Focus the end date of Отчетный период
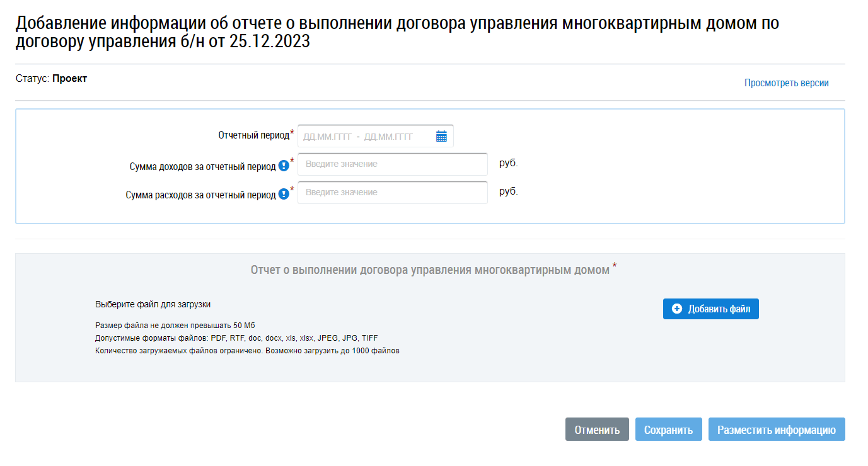The width and height of the screenshot is (868, 466). [x=388, y=137]
